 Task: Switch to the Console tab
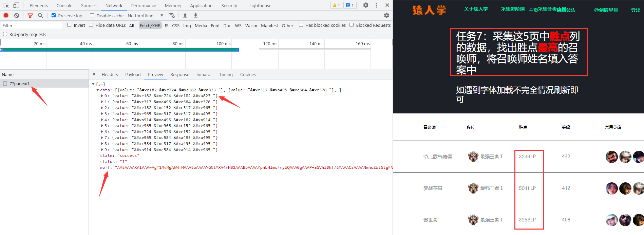click(64, 5)
